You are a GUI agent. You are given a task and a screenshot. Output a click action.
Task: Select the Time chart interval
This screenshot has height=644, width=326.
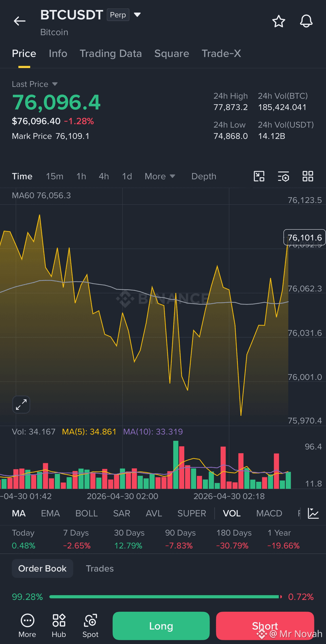(22, 176)
